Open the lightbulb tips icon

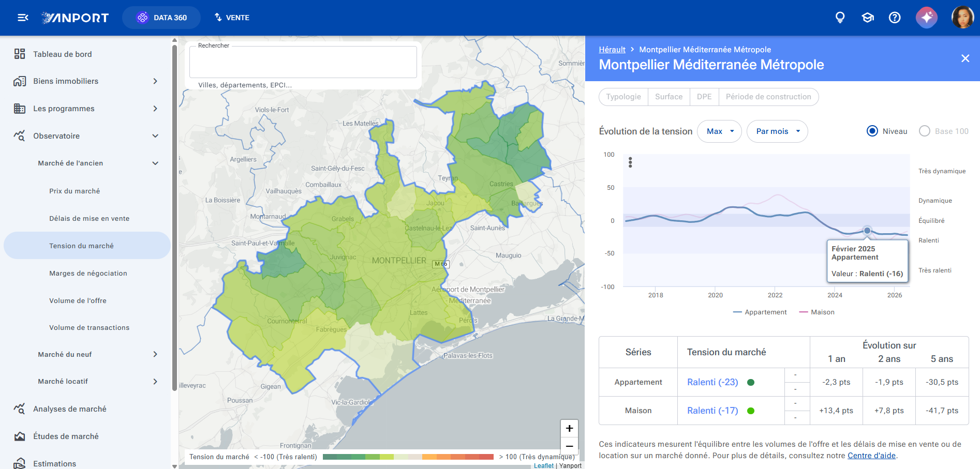(x=840, y=18)
